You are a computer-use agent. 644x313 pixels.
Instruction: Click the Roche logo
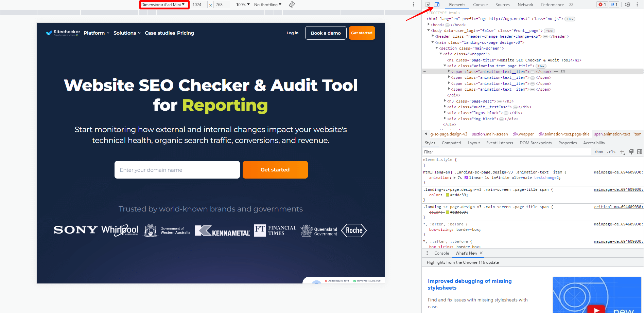[354, 230]
